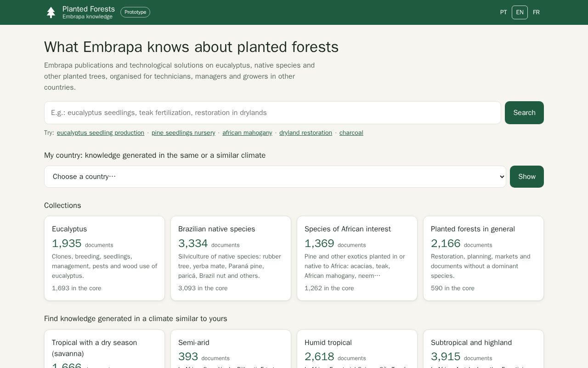The width and height of the screenshot is (588, 368).
Task: Click the 'Find knowledge generated in a climate' heading
Action: pos(136,319)
